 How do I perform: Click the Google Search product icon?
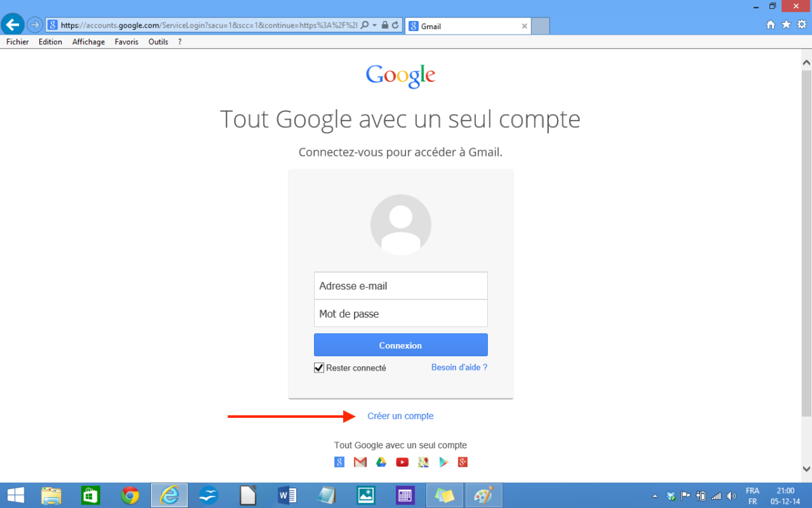click(x=340, y=462)
